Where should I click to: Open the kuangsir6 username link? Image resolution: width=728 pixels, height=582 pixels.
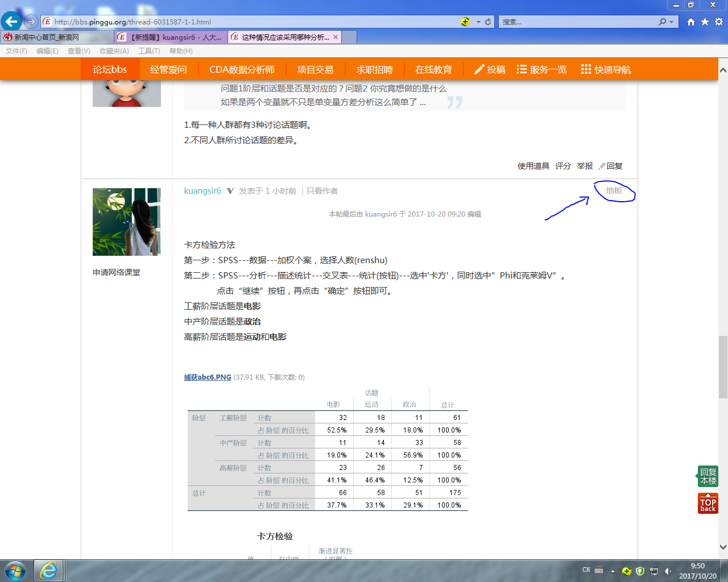(x=202, y=191)
